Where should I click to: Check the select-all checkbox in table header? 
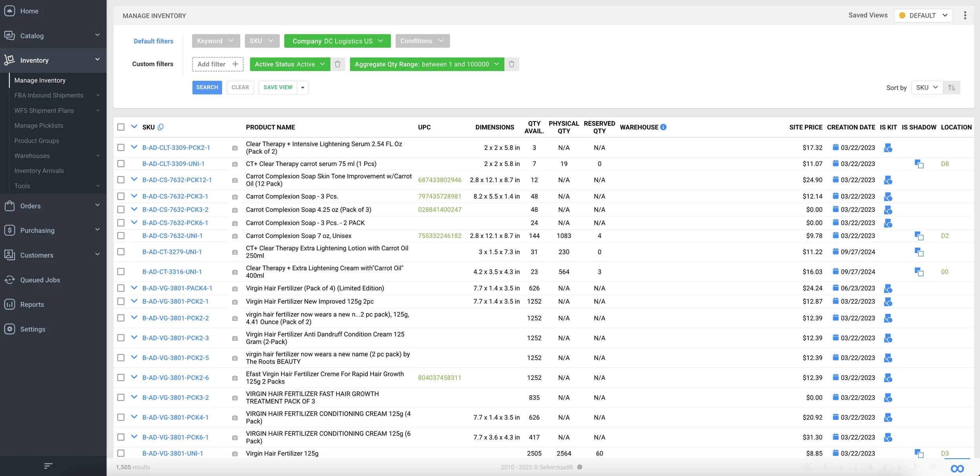[121, 127]
